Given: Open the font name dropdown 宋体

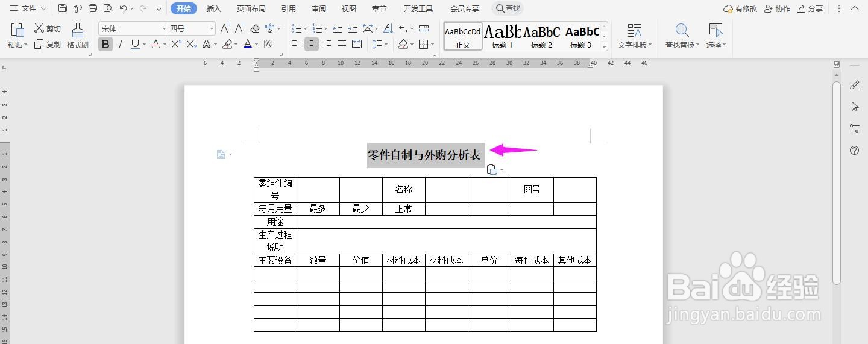Looking at the screenshot, I should [x=133, y=28].
